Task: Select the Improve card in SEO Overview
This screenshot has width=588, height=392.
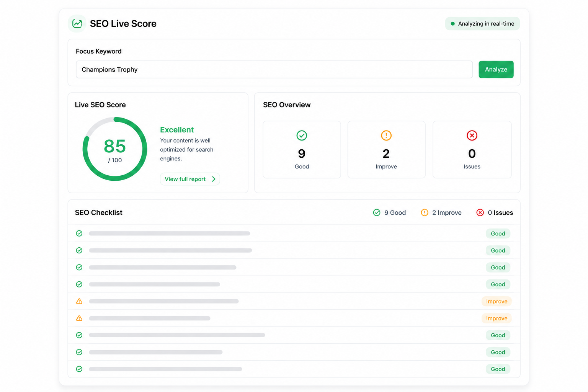Action: (x=386, y=150)
